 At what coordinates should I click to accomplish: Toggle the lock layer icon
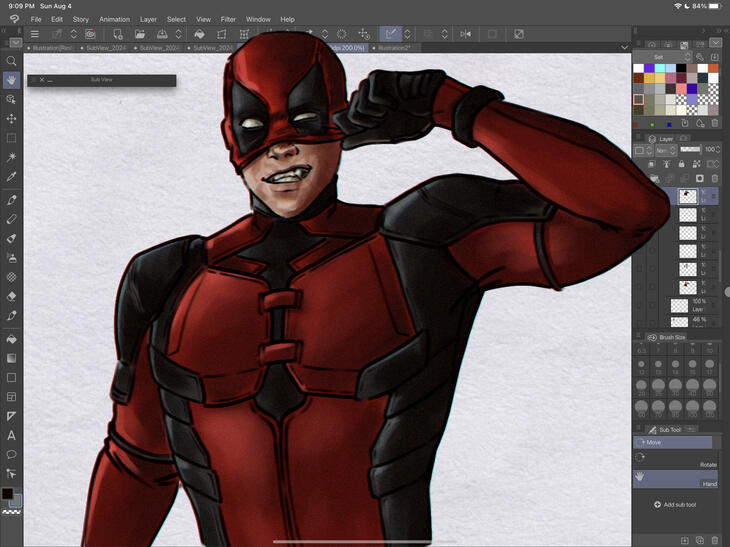pos(682,164)
